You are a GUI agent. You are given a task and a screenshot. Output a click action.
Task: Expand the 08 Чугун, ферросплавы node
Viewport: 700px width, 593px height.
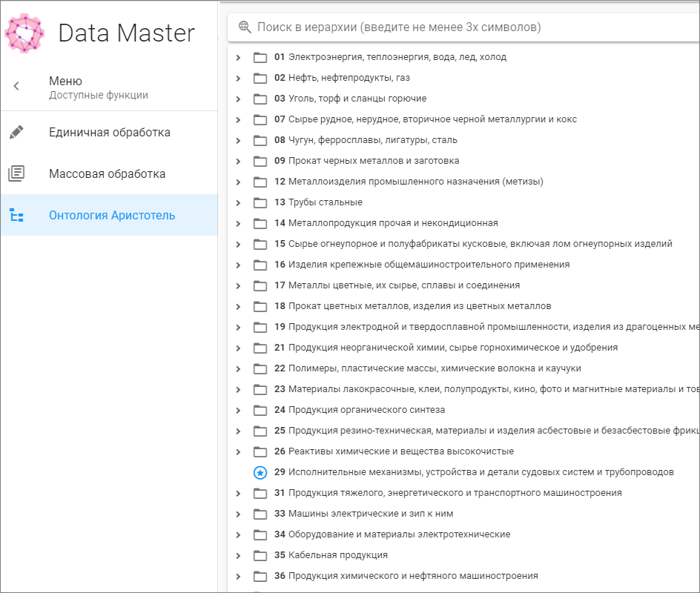pyautogui.click(x=238, y=140)
